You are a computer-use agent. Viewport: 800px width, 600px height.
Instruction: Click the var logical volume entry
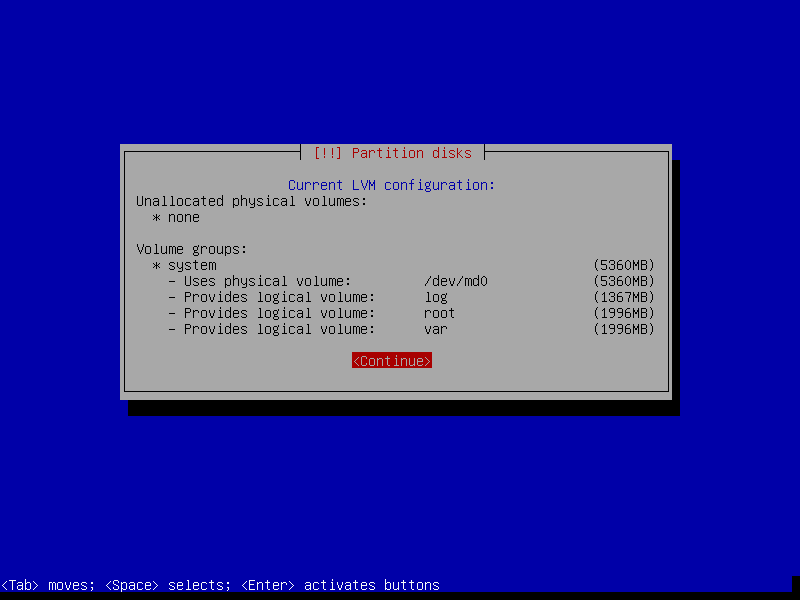434,329
